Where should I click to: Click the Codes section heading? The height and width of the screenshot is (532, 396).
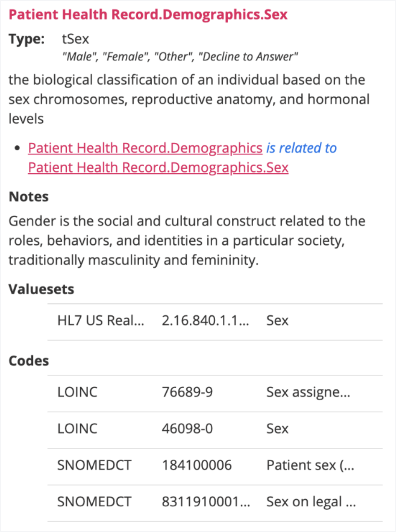pos(29,361)
